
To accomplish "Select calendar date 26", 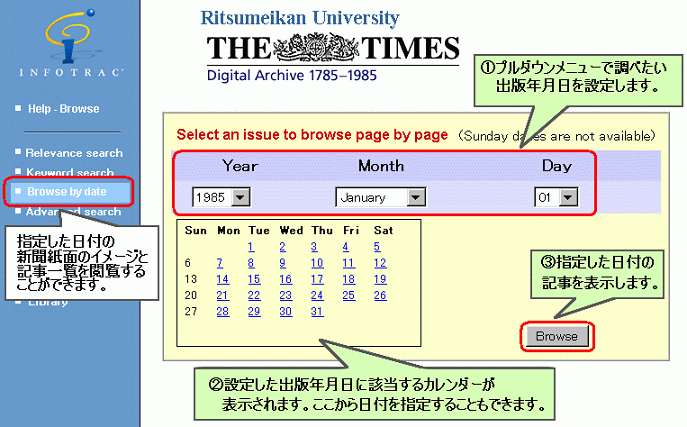I will coord(380,295).
